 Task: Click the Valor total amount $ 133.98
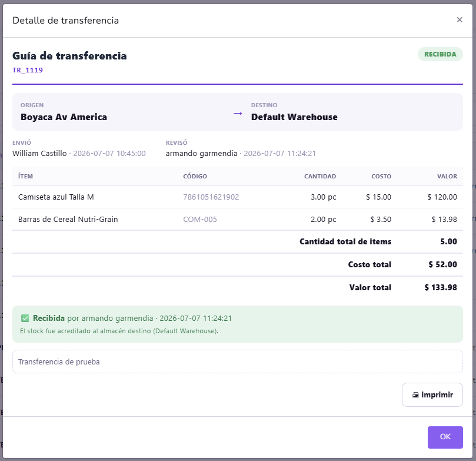pyautogui.click(x=441, y=287)
